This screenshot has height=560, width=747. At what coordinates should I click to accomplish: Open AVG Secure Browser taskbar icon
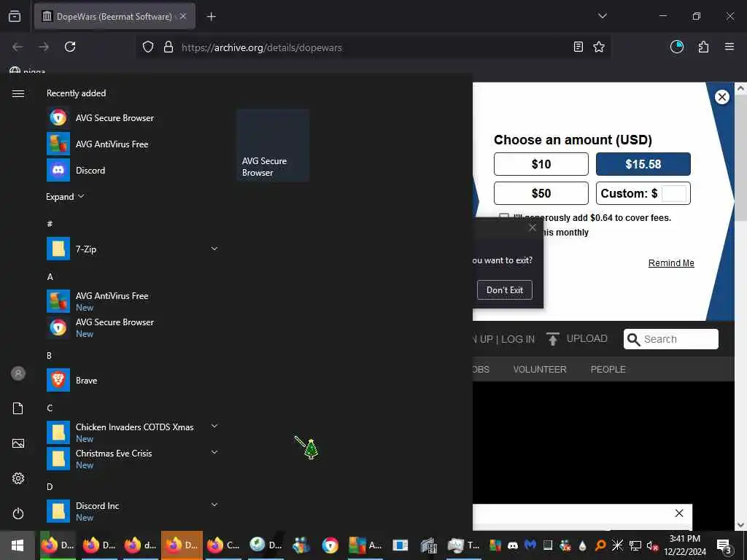(x=330, y=545)
